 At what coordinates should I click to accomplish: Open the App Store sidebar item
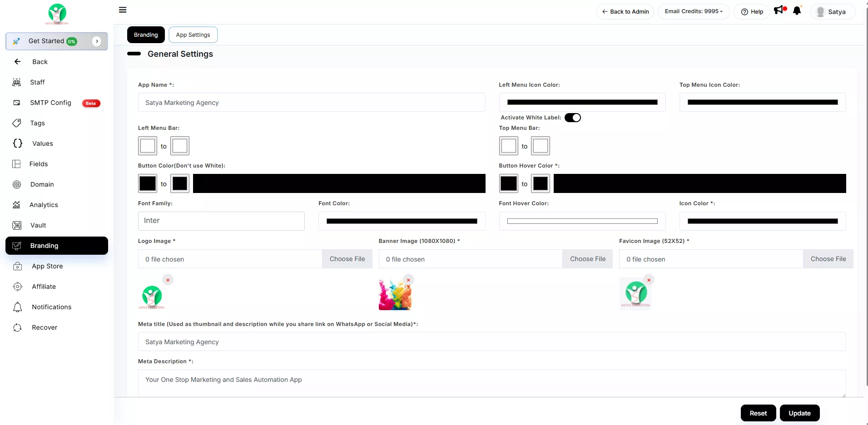point(47,266)
